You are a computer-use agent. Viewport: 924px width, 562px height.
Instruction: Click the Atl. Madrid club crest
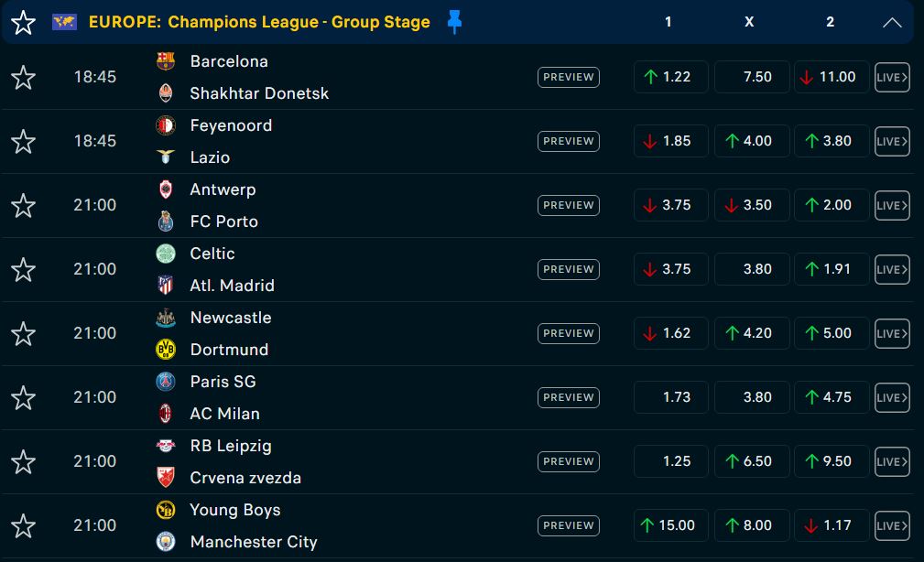coord(166,285)
